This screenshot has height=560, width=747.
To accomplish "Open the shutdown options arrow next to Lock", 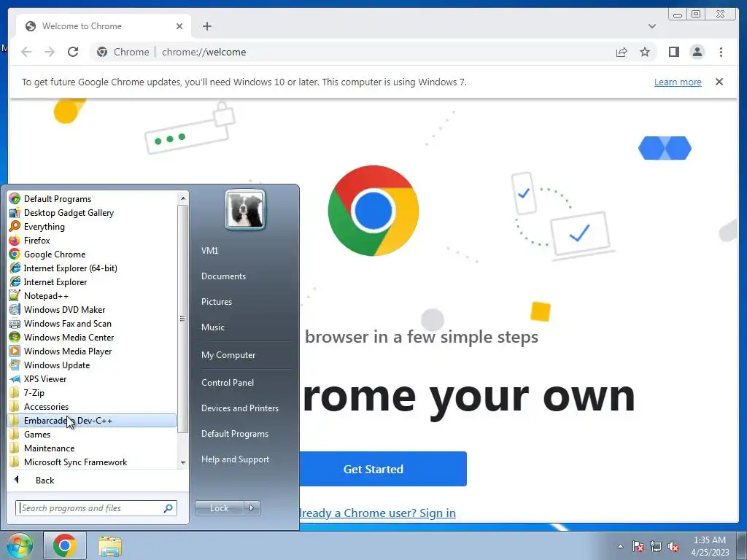I will pyautogui.click(x=252, y=508).
